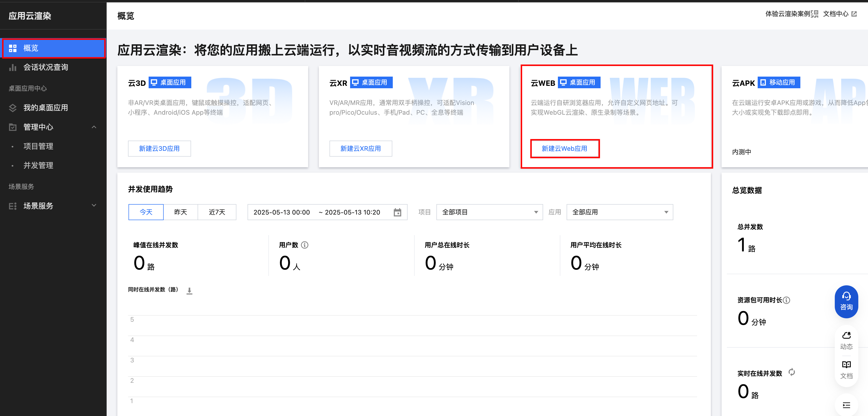The image size is (868, 416).
Task: Click the info icon next to 资源包可用时长
Action: pos(787,300)
